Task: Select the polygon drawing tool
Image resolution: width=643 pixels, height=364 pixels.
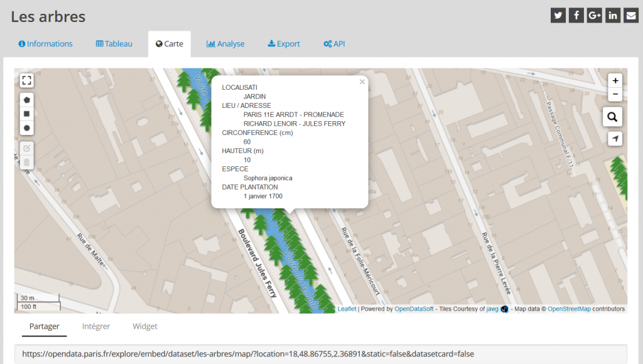Action: (26, 100)
